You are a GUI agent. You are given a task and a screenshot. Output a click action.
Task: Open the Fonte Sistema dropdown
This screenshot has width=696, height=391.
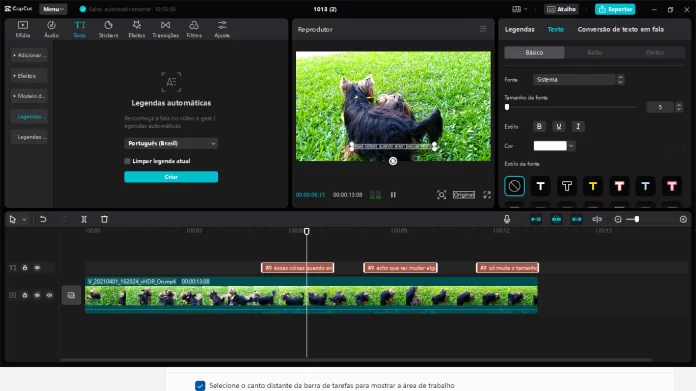pos(578,79)
